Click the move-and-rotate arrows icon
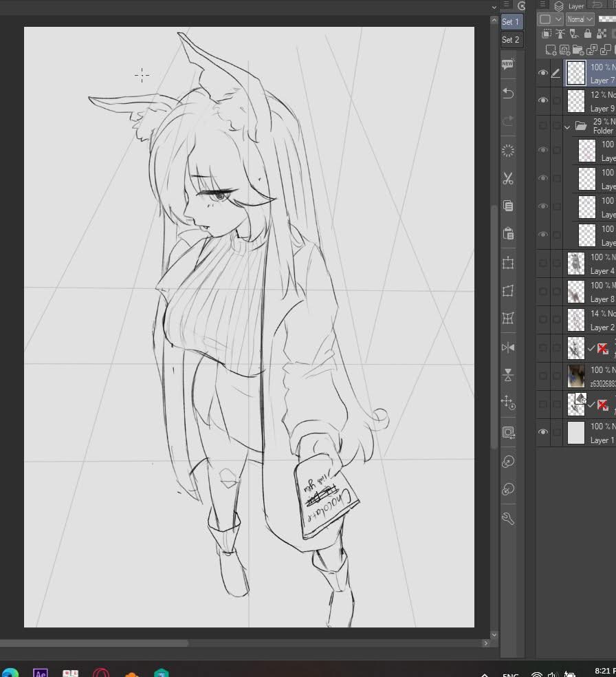 tap(508, 403)
